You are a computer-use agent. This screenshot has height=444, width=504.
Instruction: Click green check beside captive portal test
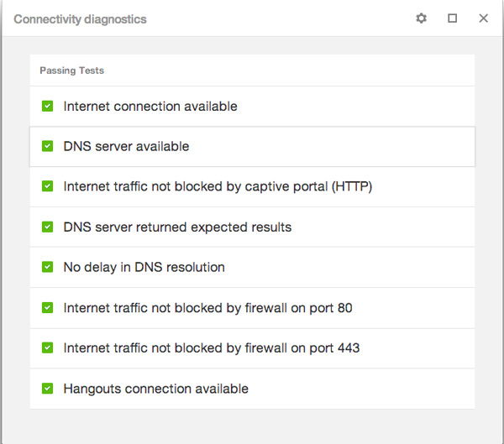click(48, 187)
